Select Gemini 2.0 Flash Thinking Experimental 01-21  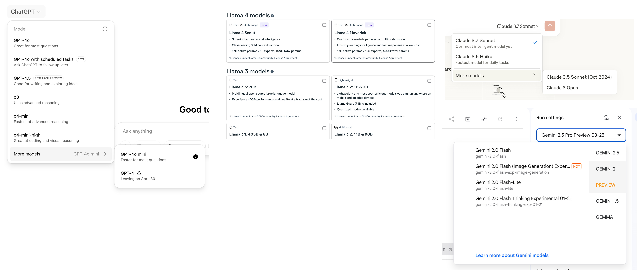click(x=521, y=201)
